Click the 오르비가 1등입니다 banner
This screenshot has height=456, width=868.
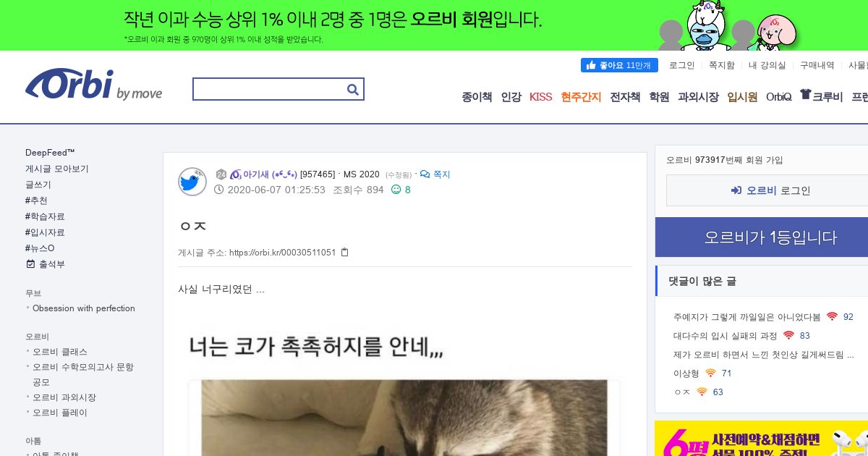762,237
